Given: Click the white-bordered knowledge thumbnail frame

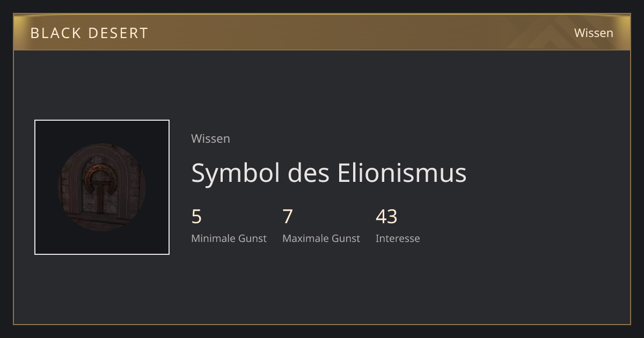Looking at the screenshot, I should tap(102, 187).
